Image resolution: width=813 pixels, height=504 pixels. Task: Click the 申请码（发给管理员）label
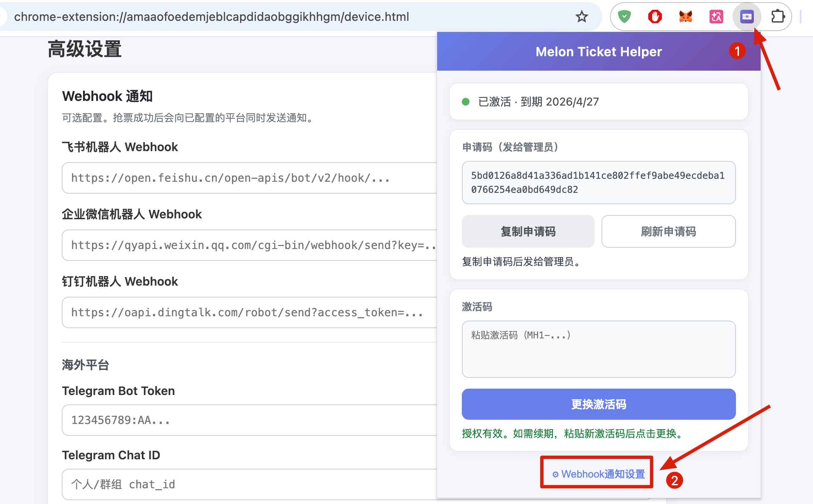[510, 147]
